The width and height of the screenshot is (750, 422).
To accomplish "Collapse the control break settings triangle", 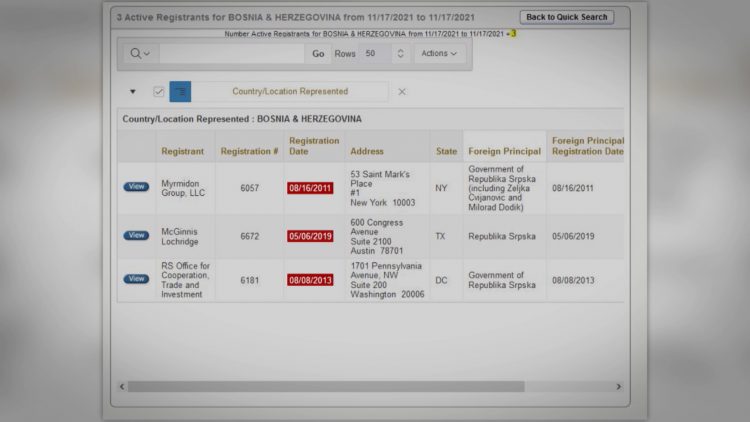I will (x=133, y=92).
